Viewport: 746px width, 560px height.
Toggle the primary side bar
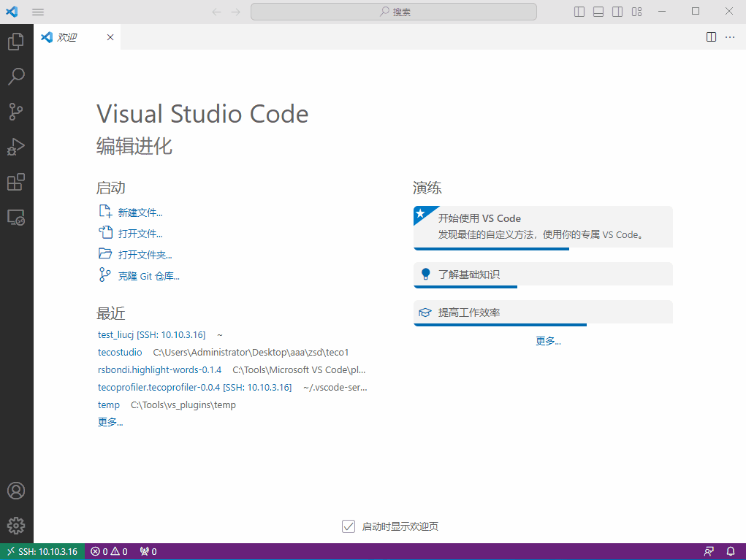coord(579,12)
